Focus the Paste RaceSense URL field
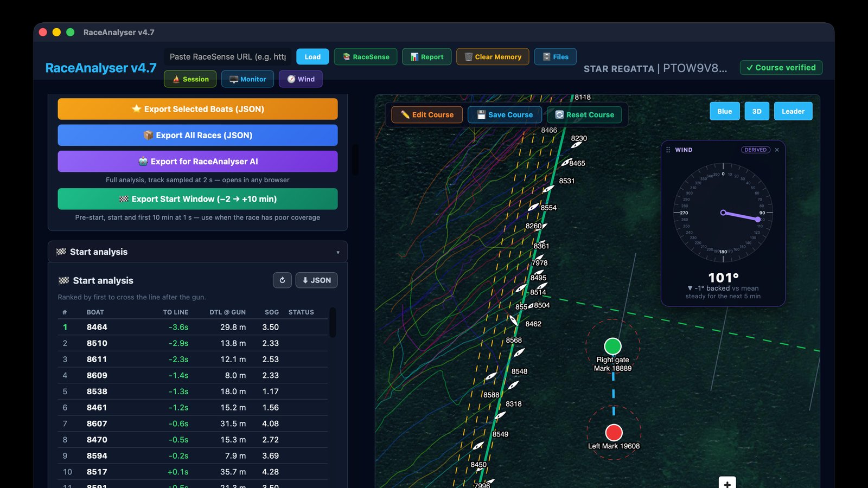868x488 pixels. point(228,56)
